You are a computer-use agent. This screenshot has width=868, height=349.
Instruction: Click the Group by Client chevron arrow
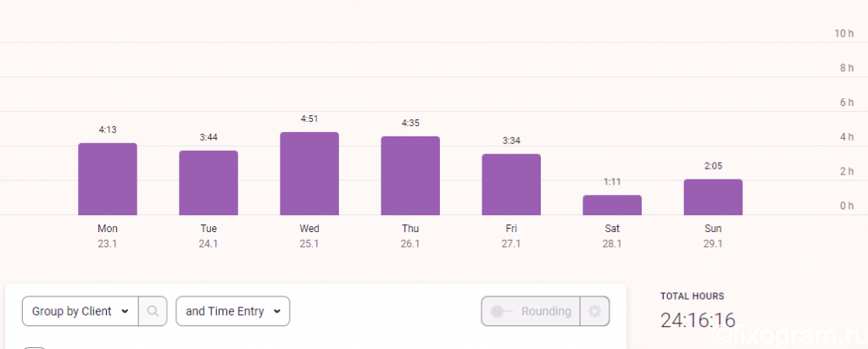(125, 312)
